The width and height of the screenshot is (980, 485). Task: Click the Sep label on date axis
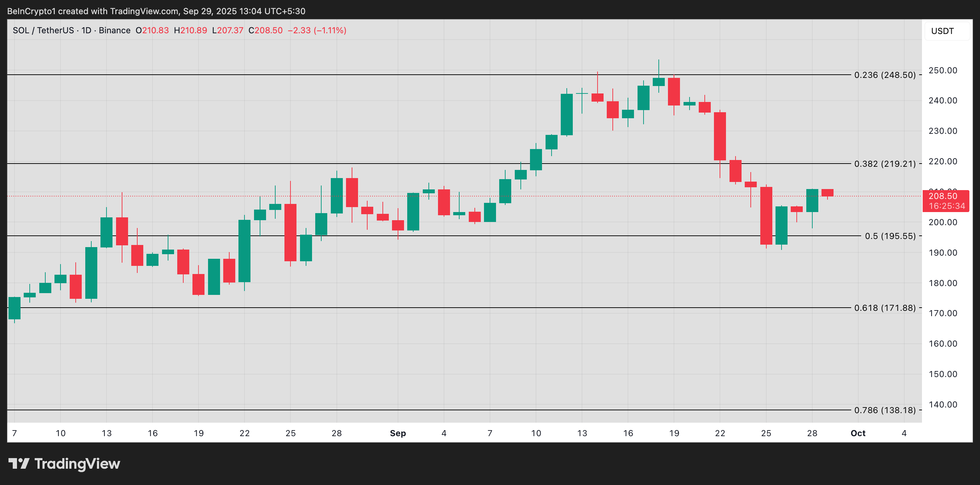click(398, 433)
